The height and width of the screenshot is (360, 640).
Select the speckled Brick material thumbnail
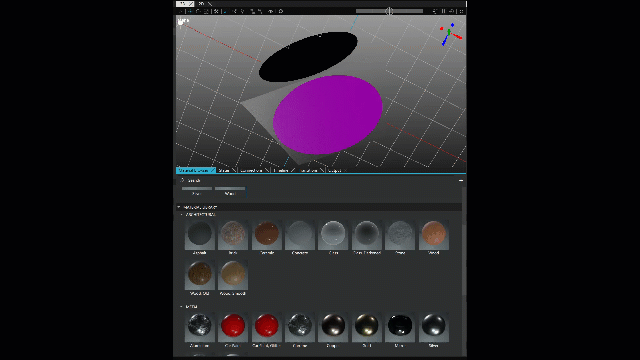(x=233, y=235)
